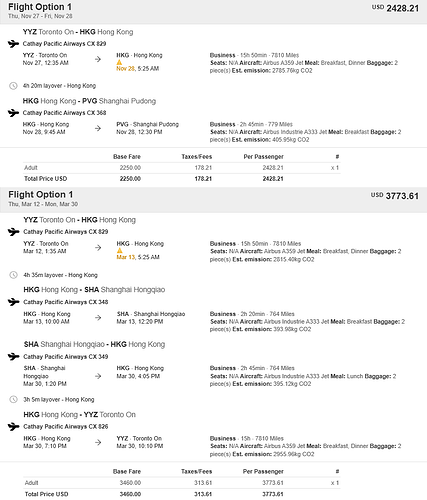The image size is (427, 500).
Task: Select the Flight Option 1 header priced 3773.61
Action: pyautogui.click(x=213, y=200)
